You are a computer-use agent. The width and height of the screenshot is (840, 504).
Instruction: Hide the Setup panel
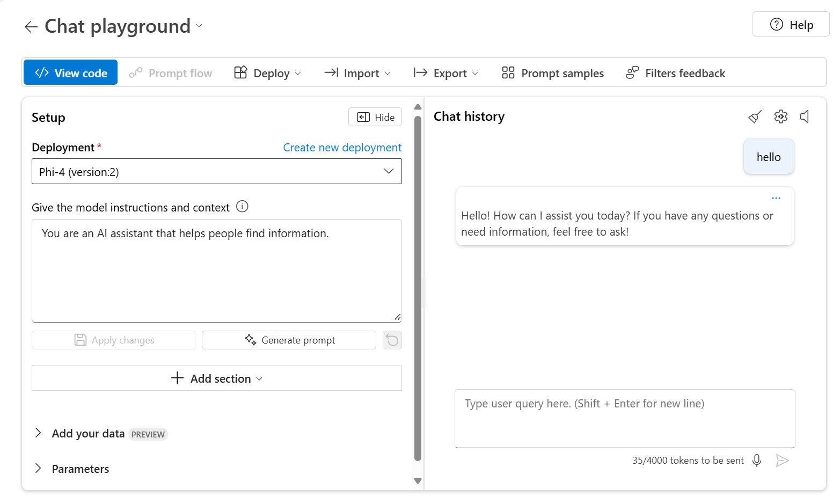tap(375, 117)
